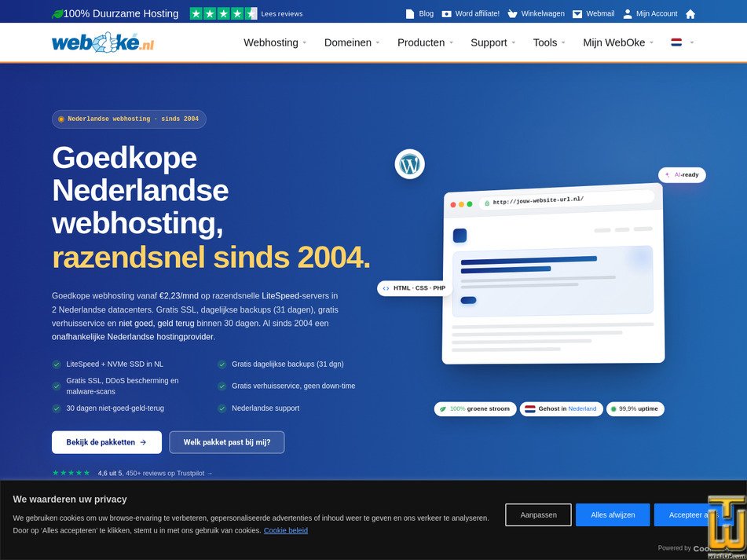The image size is (747, 560).
Task: Click checkmark beside Gratis verhuisservice
Action: tap(222, 386)
